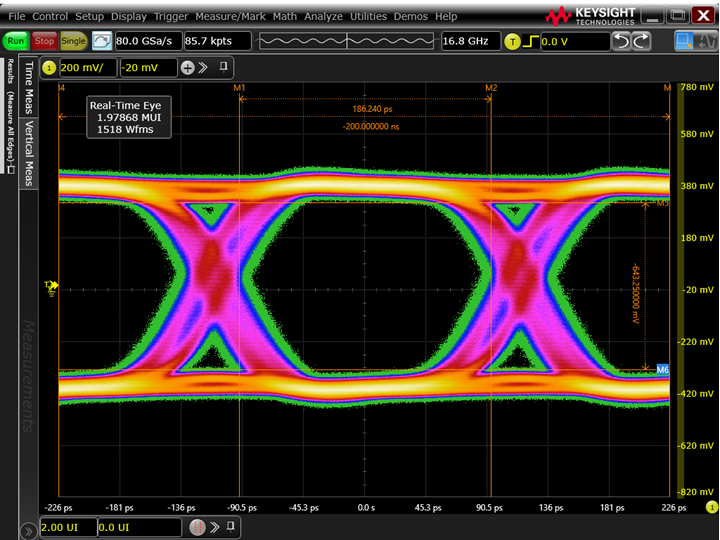Click the add channel plus icon
This screenshot has width=720, height=540.
click(187, 67)
